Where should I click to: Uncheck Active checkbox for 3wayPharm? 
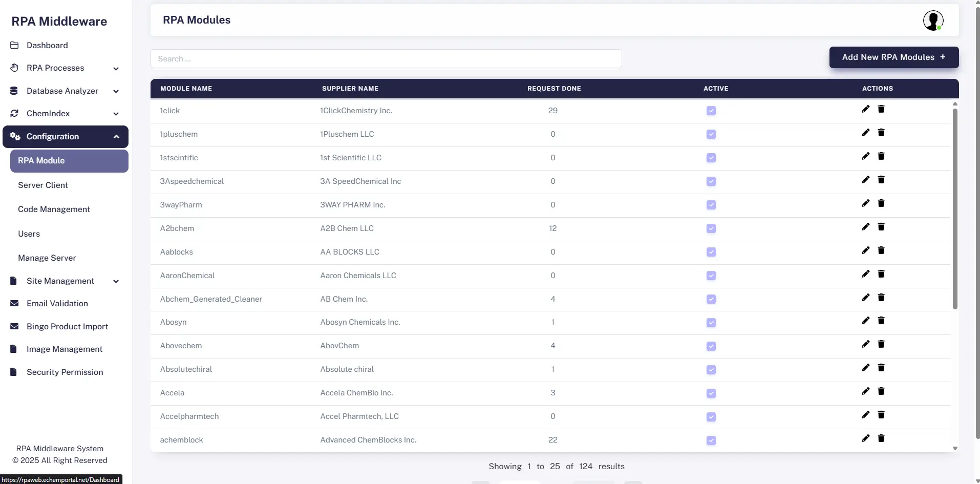click(x=711, y=205)
